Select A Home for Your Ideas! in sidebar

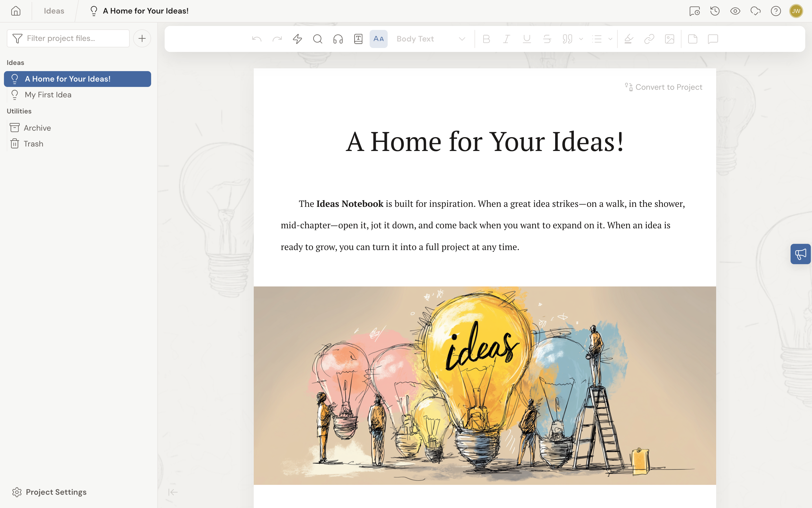tap(78, 79)
